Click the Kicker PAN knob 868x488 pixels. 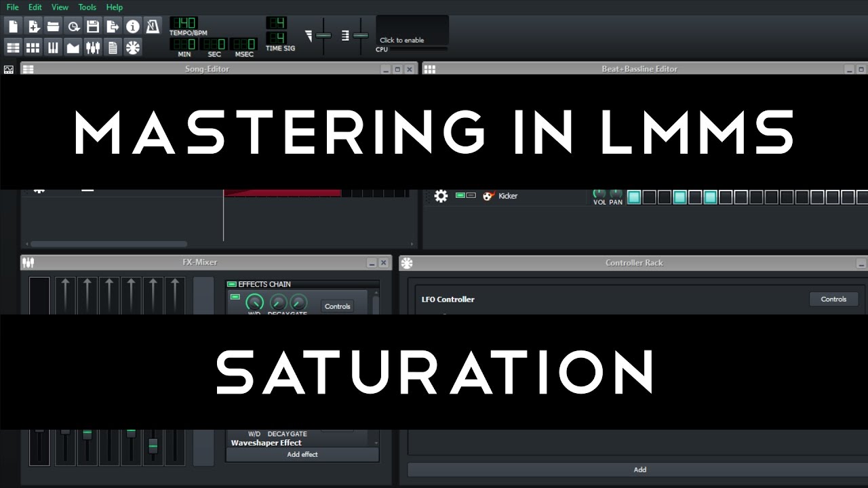(x=616, y=194)
